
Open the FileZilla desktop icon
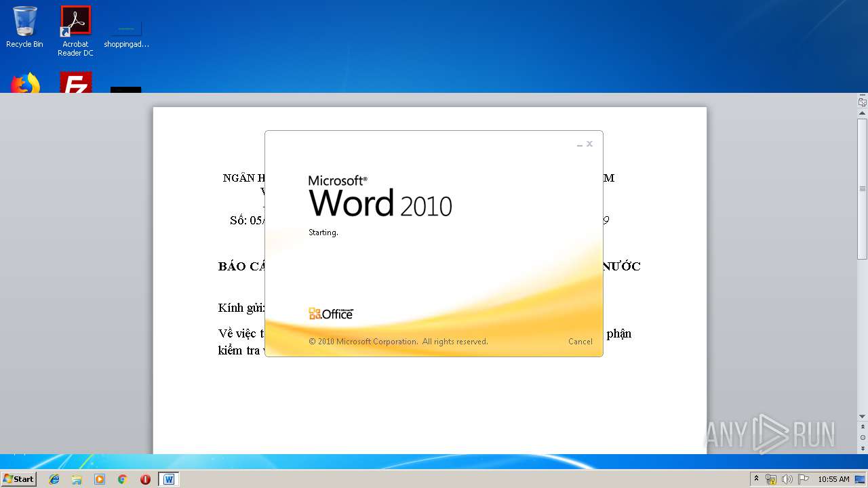pyautogui.click(x=75, y=82)
